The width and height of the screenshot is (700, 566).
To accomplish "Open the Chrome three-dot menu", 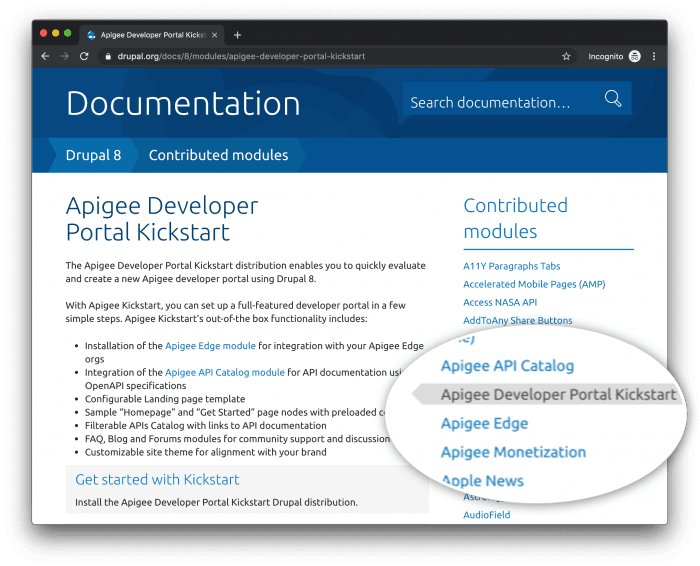I will click(x=654, y=56).
